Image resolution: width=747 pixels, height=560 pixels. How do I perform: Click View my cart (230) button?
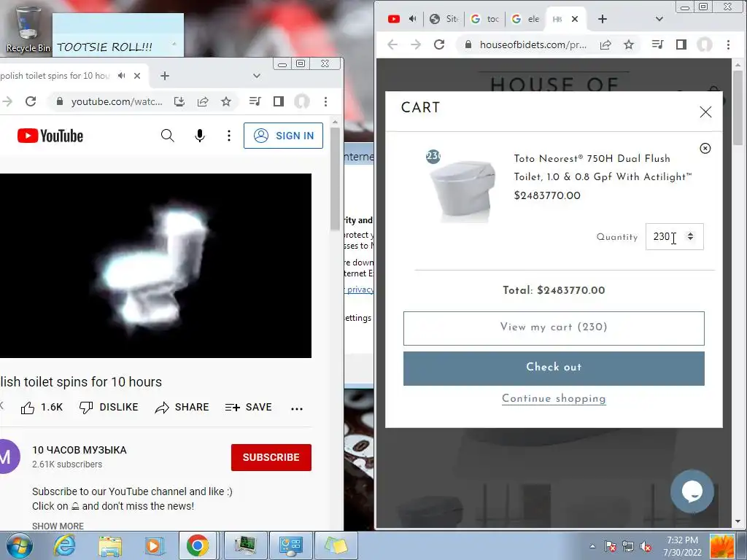pos(554,329)
